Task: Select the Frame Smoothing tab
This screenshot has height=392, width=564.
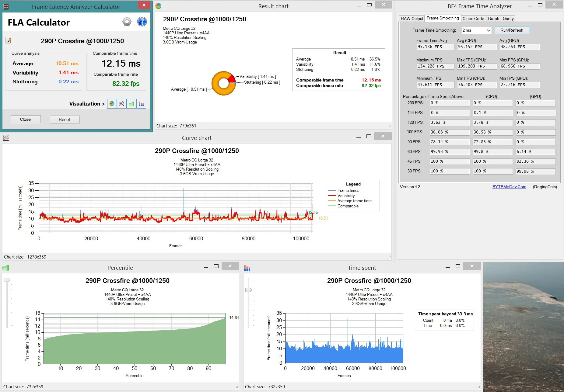Action: (x=443, y=18)
